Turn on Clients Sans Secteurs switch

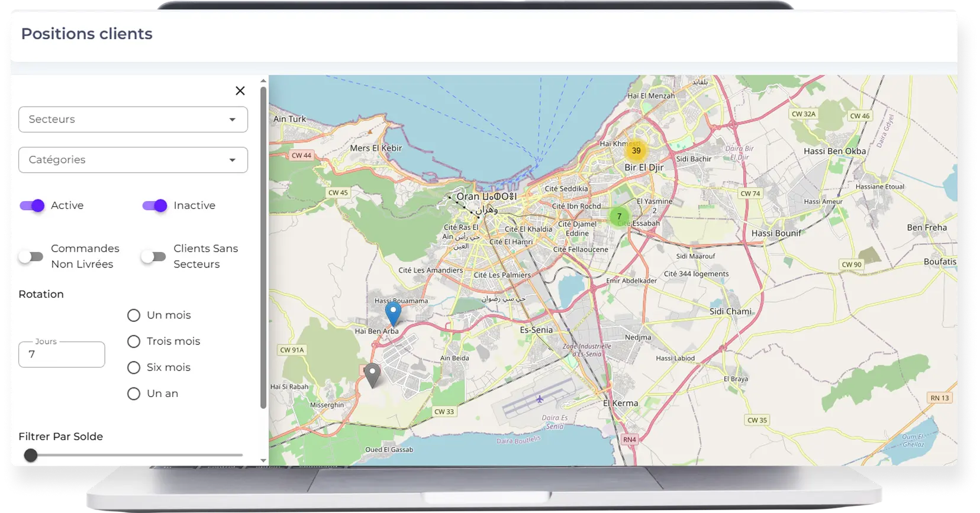click(153, 257)
